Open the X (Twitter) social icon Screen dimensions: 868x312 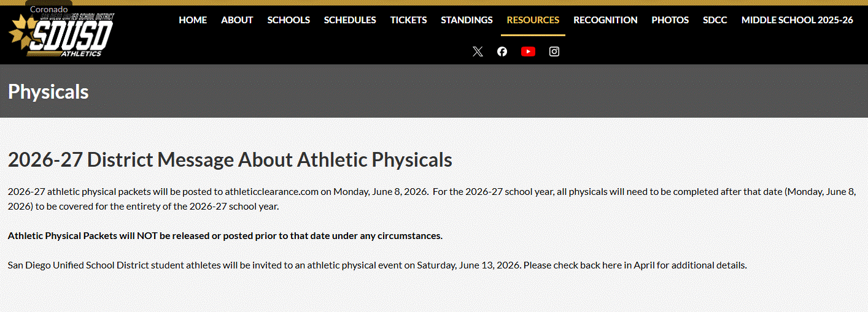(478, 51)
